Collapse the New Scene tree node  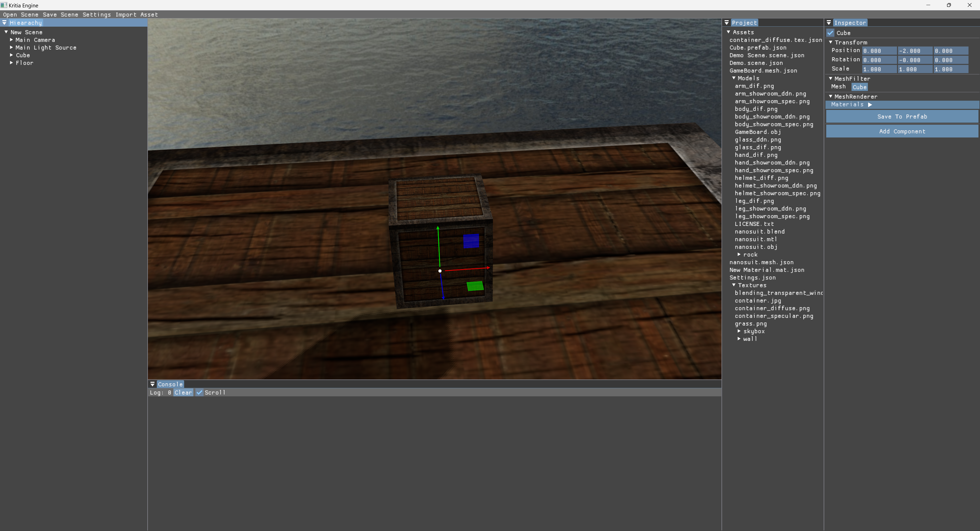tap(6, 32)
